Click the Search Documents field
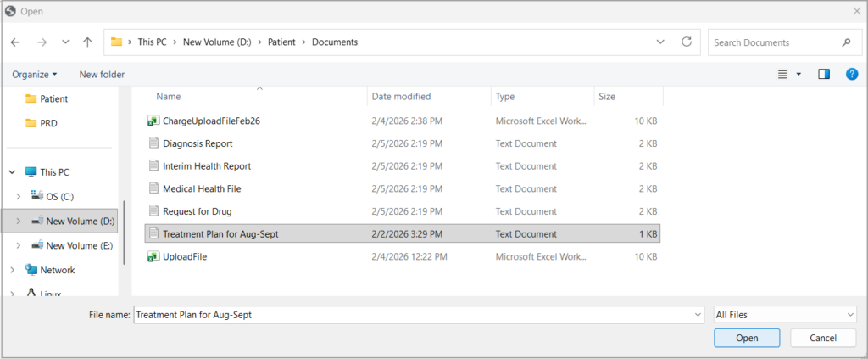This screenshot has height=359, width=868. coord(771,42)
